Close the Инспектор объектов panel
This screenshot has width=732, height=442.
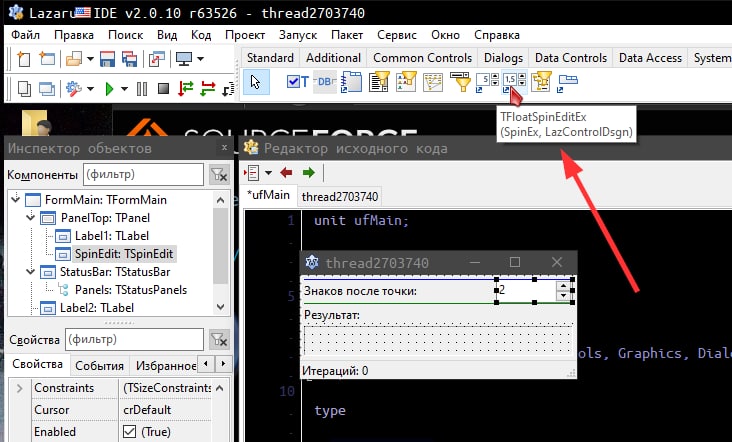click(224, 147)
